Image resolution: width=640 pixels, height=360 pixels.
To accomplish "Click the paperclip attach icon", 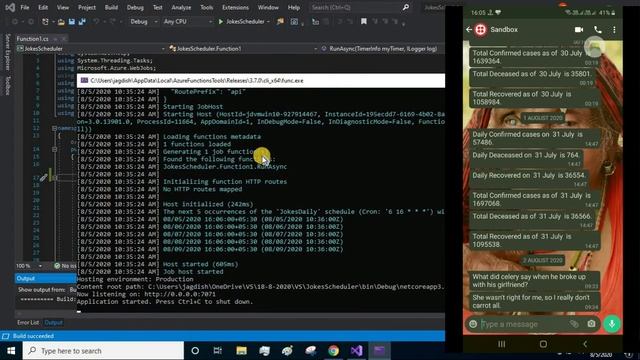I will tap(574, 324).
